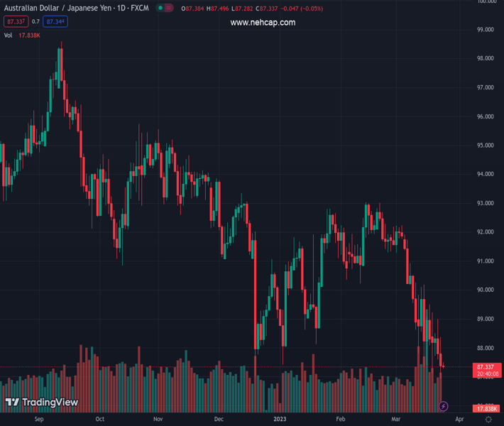Click the spread value 0.7
The height and width of the screenshot is (426, 504).
(35, 21)
